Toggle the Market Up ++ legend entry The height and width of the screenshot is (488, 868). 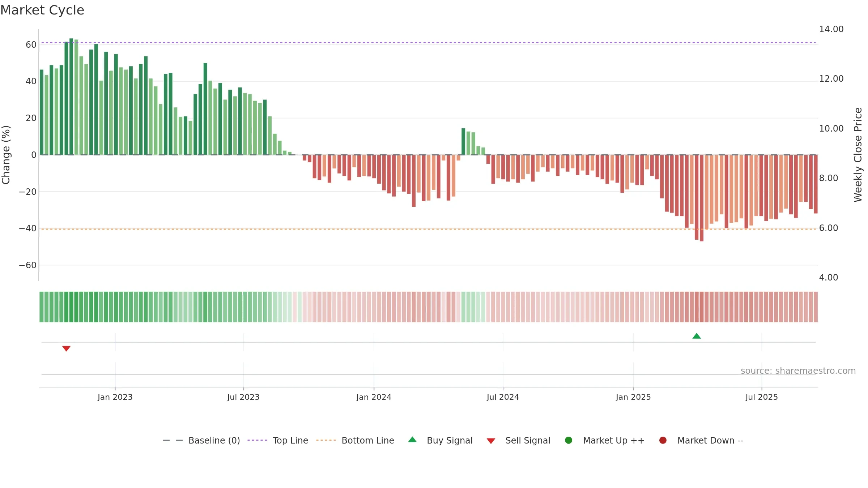604,440
